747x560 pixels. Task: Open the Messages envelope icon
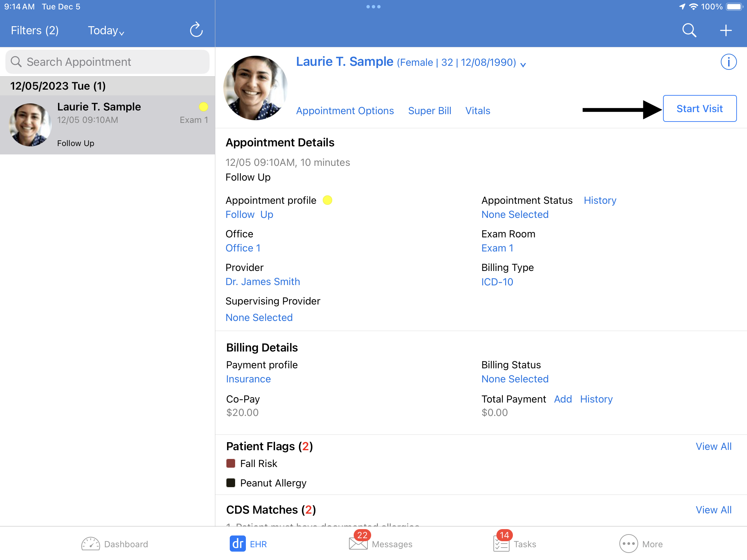pyautogui.click(x=358, y=544)
